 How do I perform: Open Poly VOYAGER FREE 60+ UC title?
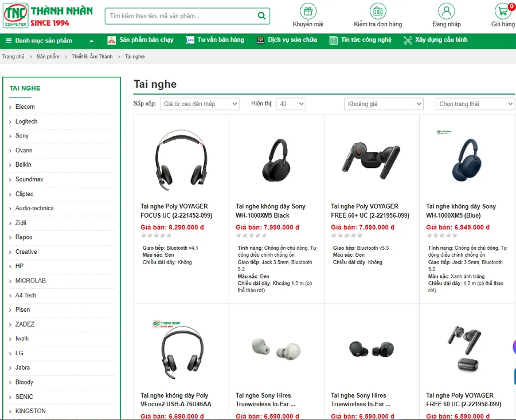tap(370, 211)
